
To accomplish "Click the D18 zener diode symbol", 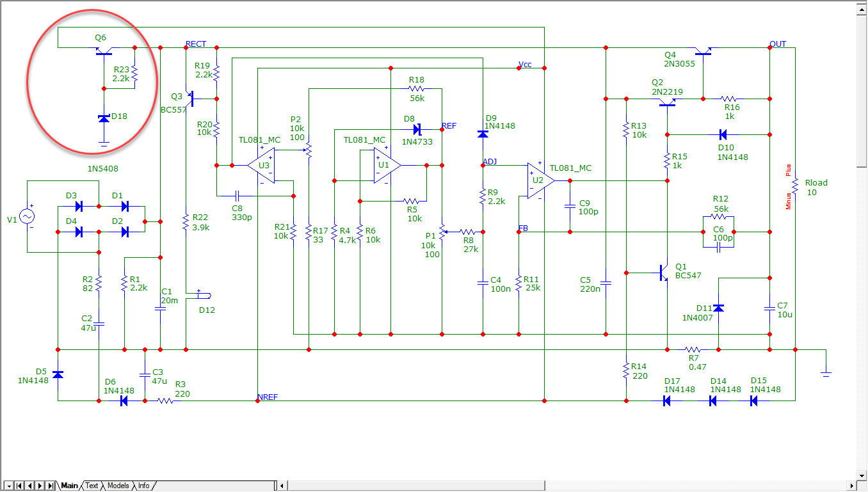I will (104, 118).
